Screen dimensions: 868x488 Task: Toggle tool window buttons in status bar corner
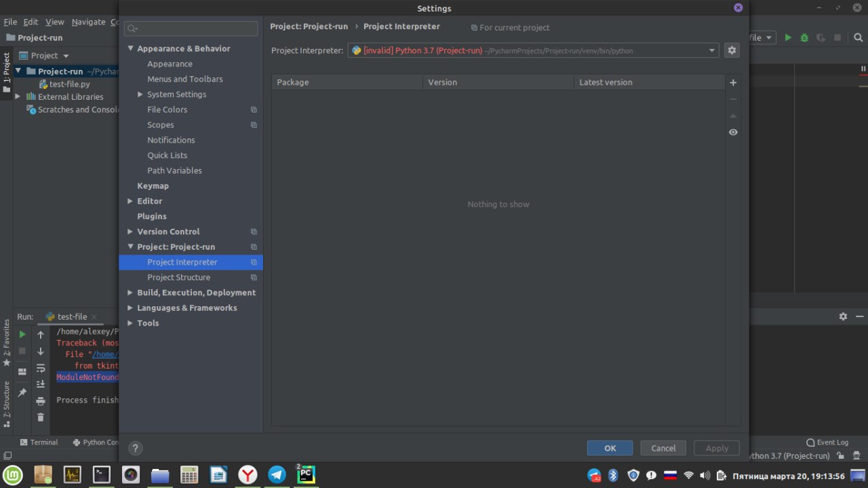click(x=7, y=456)
